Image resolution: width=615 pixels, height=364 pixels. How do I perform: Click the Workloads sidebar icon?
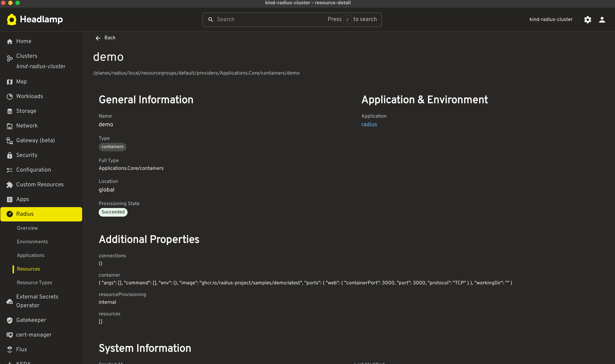[10, 96]
